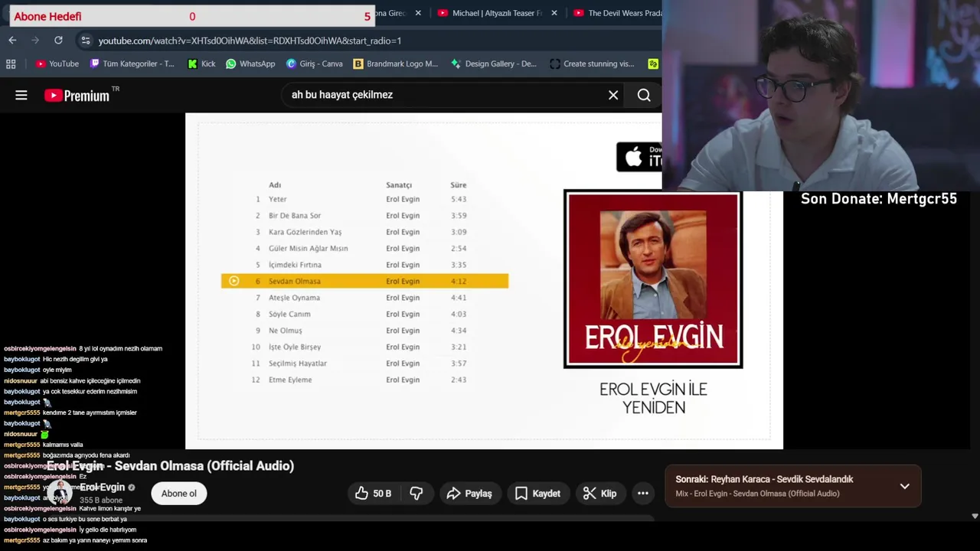Screen dimensions: 980x551
Task: Save the video with Kaydet
Action: (537, 494)
